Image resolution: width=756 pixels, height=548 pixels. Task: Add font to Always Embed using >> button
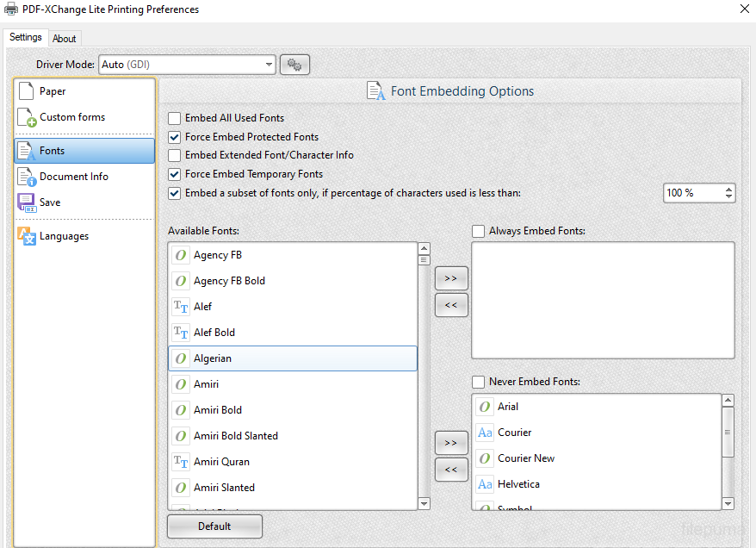451,278
